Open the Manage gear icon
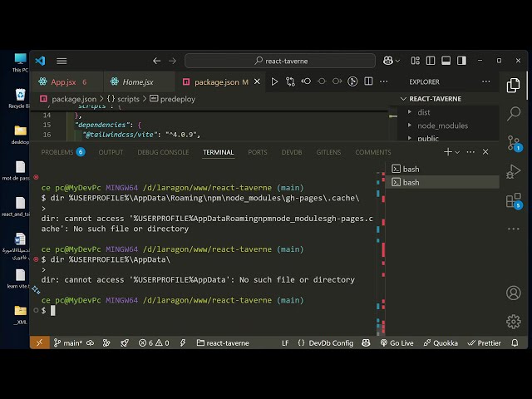 [x=514, y=322]
